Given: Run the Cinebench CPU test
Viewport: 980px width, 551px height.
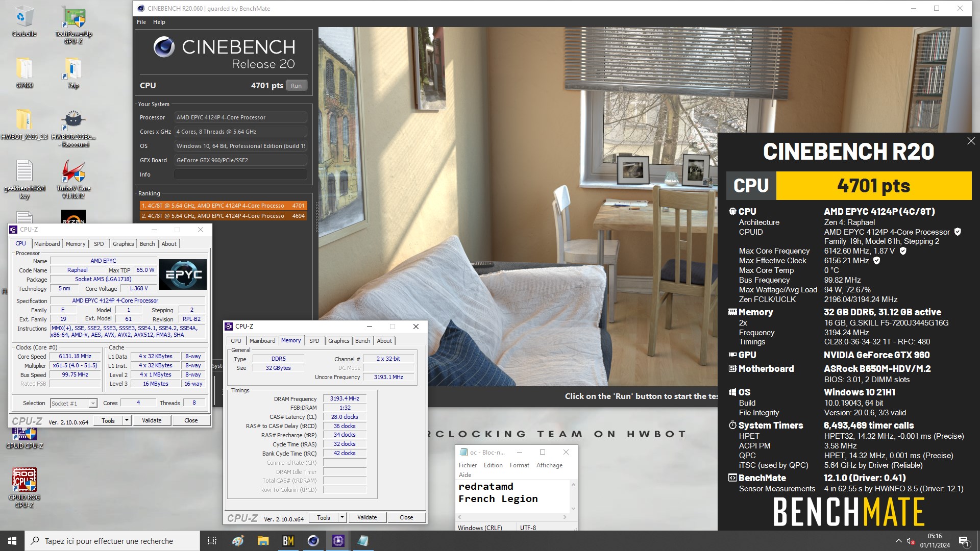Looking at the screenshot, I should 296,86.
